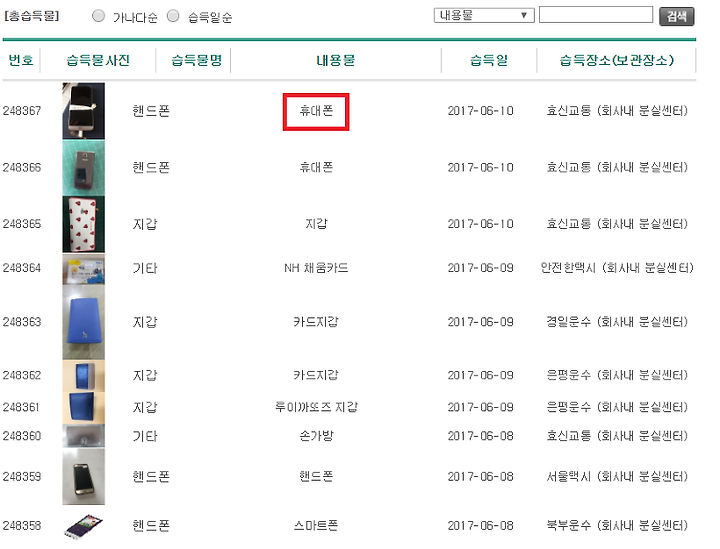This screenshot has width=720, height=549.
Task: Open card photo thumbnail for item 248364
Action: click(x=84, y=269)
